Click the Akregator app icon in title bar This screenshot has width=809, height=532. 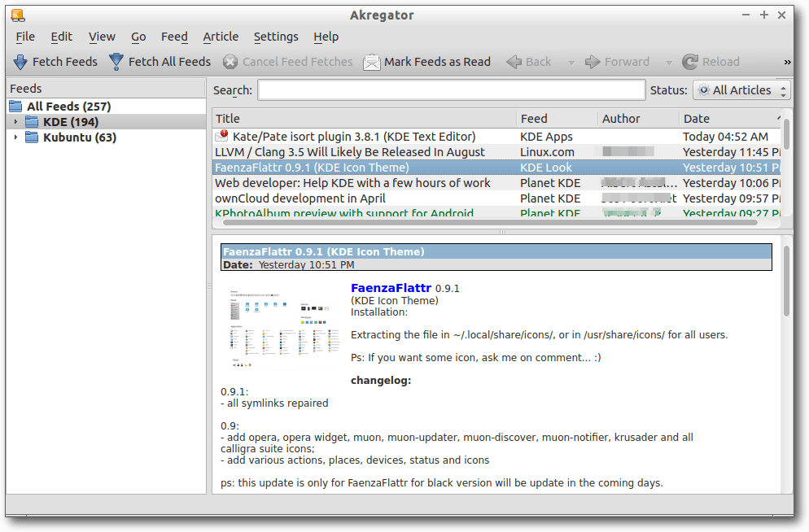[18, 15]
